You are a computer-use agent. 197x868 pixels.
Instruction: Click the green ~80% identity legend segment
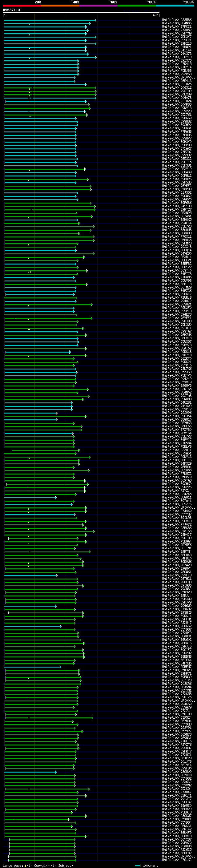(137, 6)
